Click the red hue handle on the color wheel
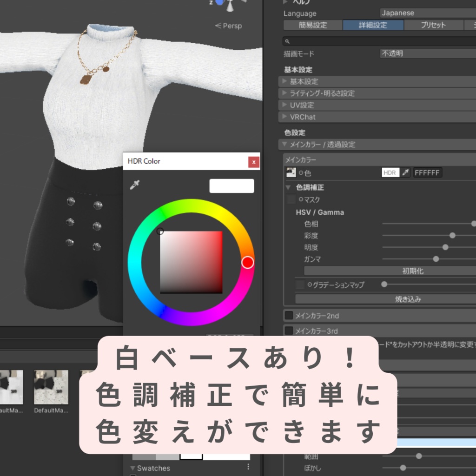The image size is (476, 476). point(247,262)
